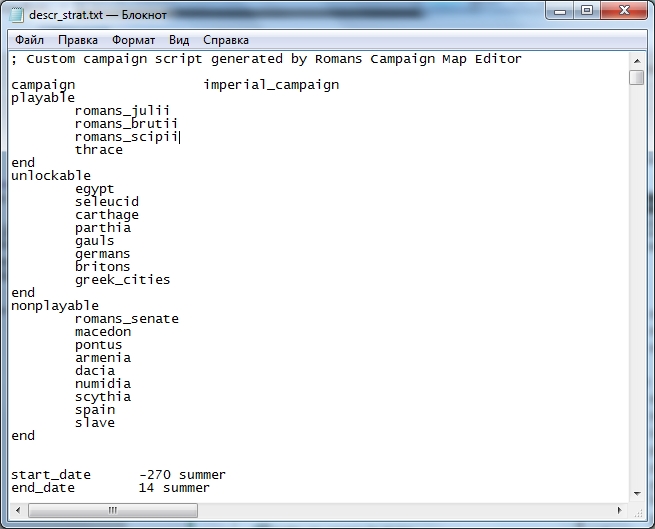Click the vertical scrollbar thumb
Image resolution: width=655 pixels, height=529 pixels.
click(x=637, y=78)
